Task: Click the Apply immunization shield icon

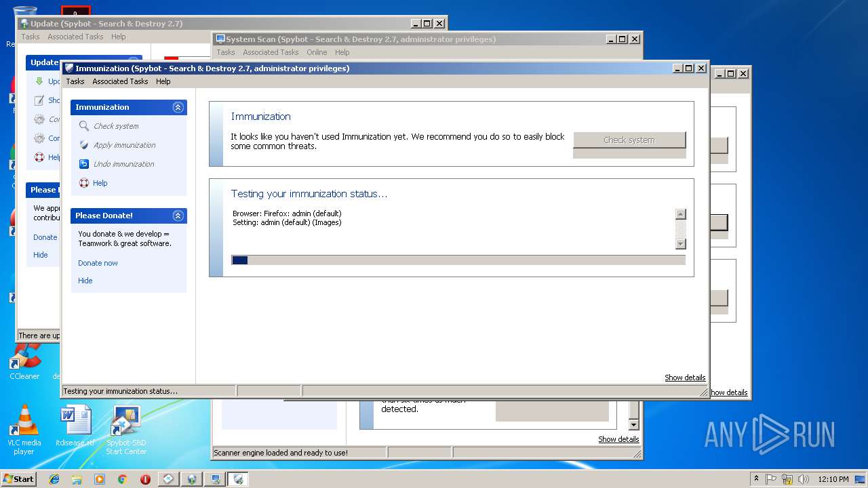Action: click(x=84, y=145)
